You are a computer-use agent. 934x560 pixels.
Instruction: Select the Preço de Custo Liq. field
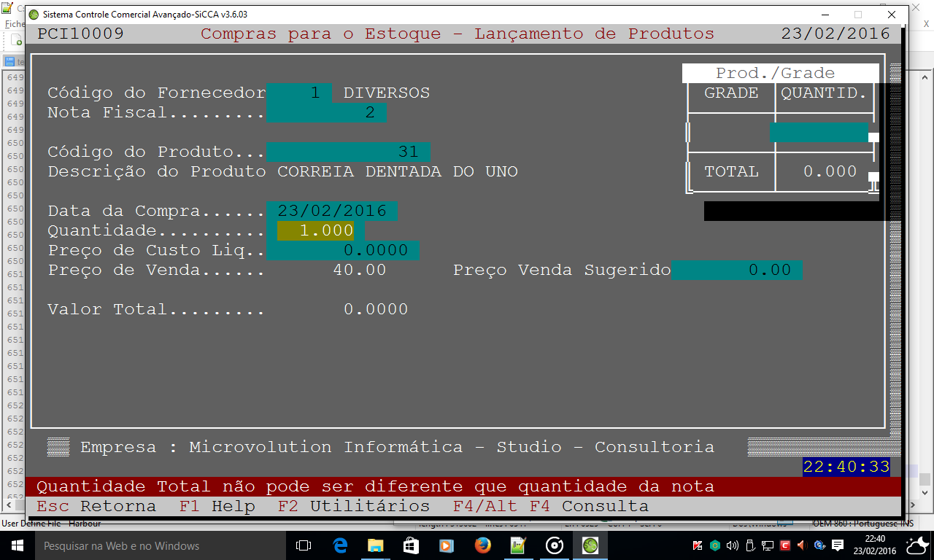click(344, 251)
